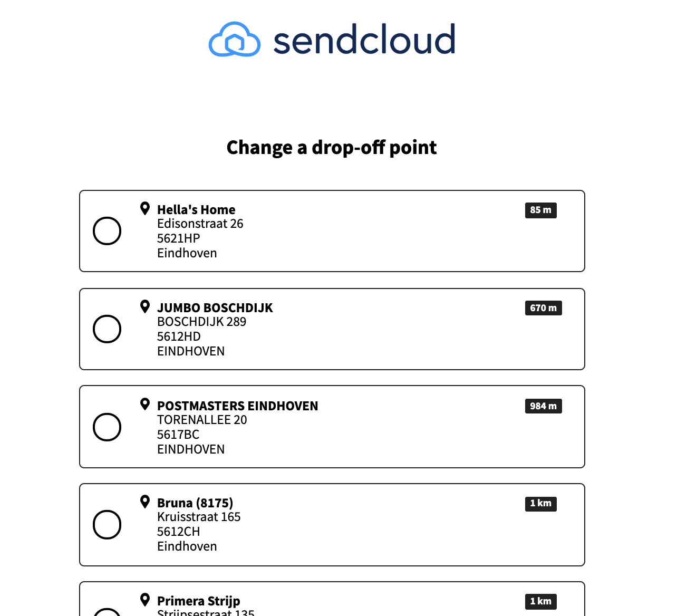The image size is (677, 616).
Task: Click the location pin next to Bruna (8175)
Action: (x=145, y=502)
